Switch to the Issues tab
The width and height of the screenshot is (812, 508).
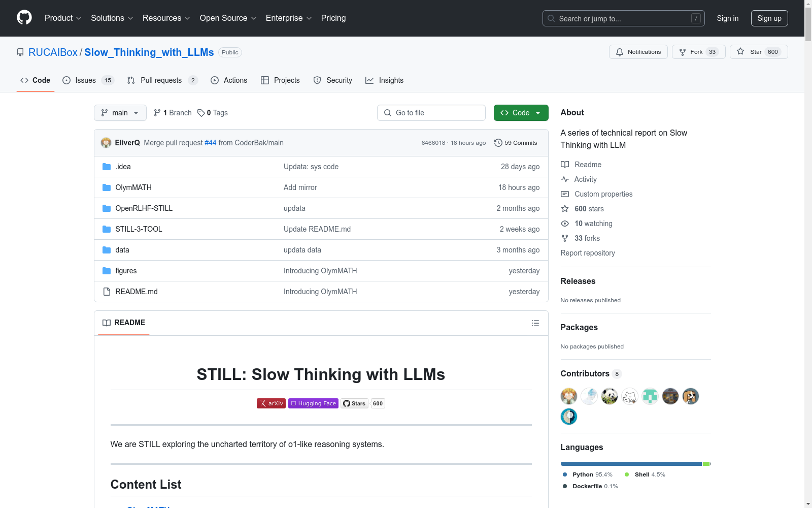click(x=88, y=80)
